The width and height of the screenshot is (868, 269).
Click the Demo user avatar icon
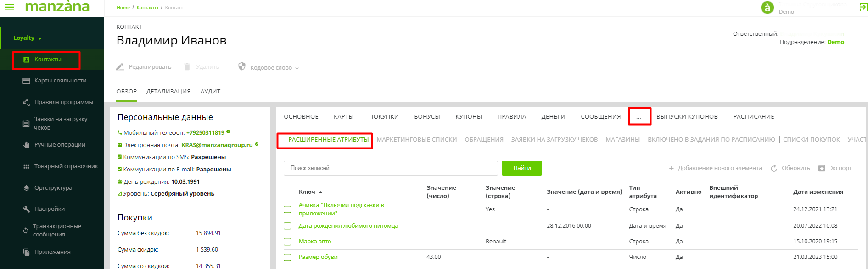click(767, 7)
